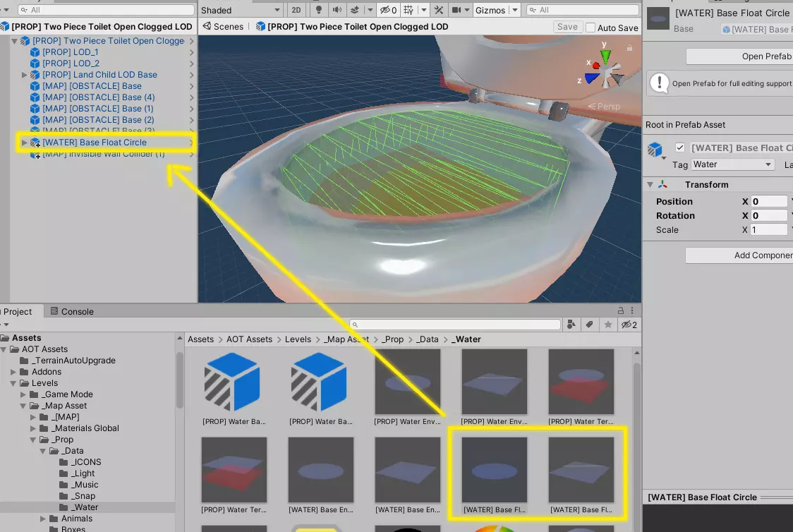The width and height of the screenshot is (793, 532).
Task: Expand the Addons folder
Action: click(13, 373)
